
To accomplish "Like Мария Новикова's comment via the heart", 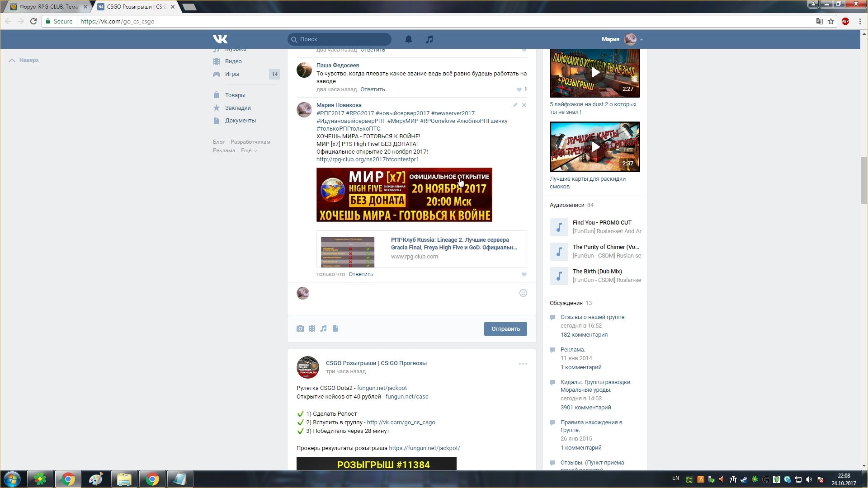I will tap(524, 274).
